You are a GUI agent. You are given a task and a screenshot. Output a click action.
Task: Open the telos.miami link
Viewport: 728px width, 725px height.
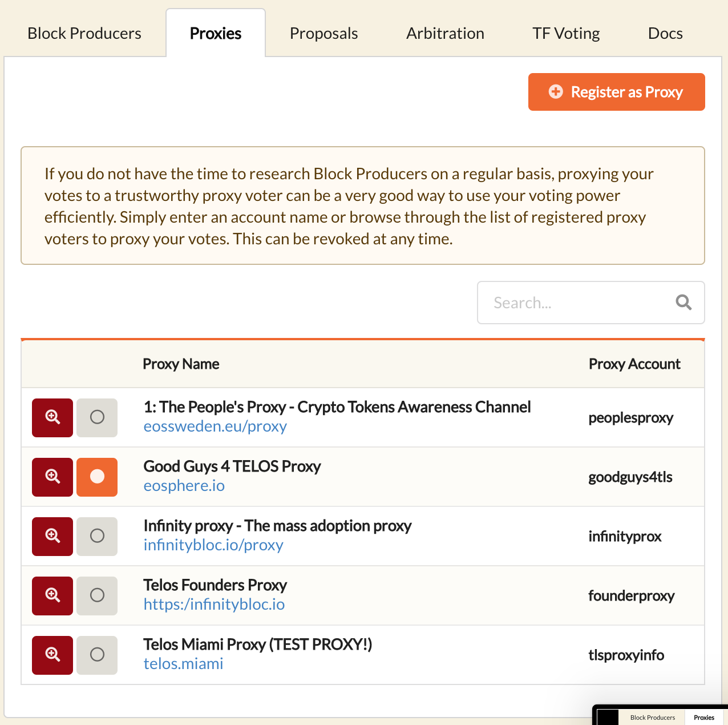tap(183, 664)
